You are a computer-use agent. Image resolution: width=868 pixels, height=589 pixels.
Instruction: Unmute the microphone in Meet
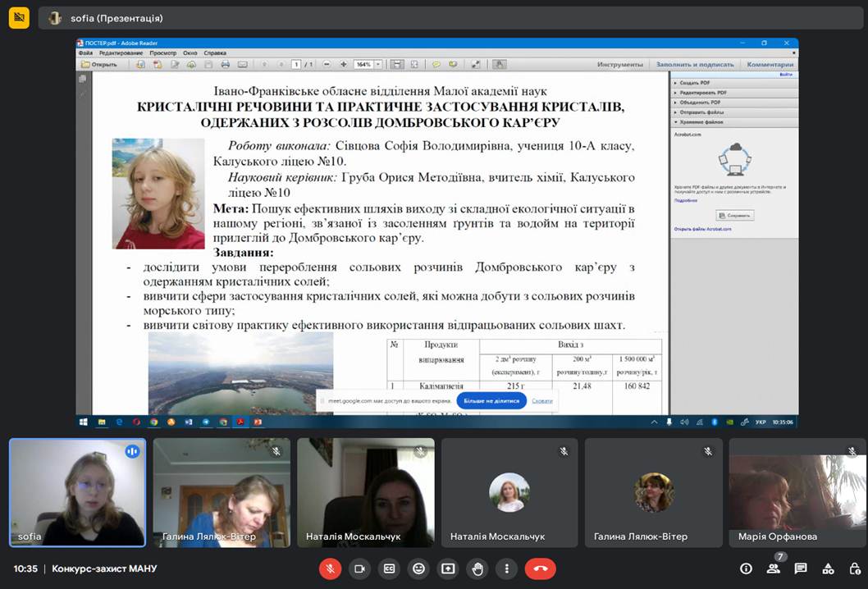click(x=331, y=568)
